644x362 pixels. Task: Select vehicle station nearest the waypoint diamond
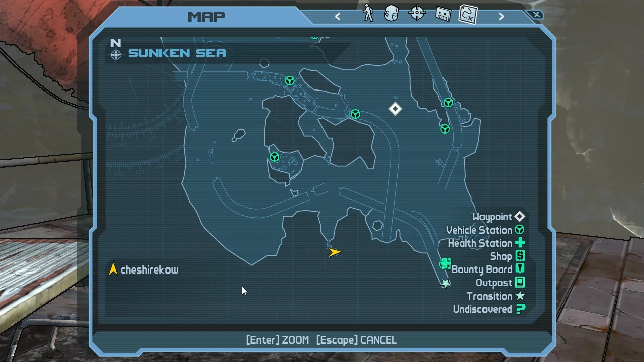(x=355, y=115)
